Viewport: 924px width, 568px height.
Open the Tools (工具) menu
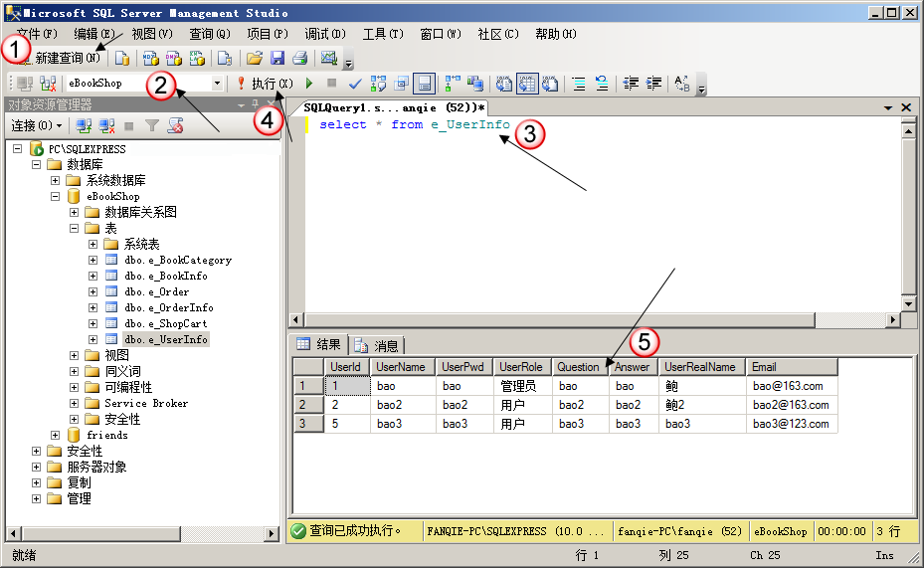click(x=383, y=34)
